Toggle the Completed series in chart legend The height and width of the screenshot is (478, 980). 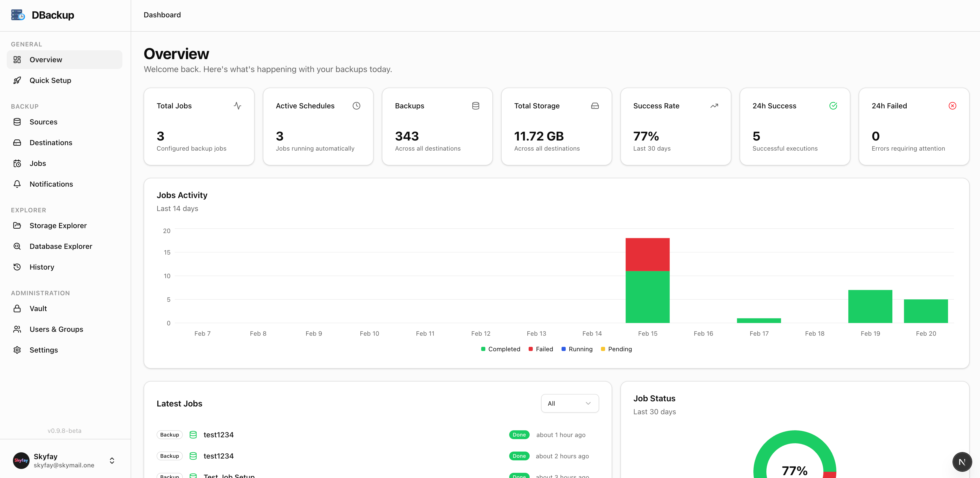[500, 349]
